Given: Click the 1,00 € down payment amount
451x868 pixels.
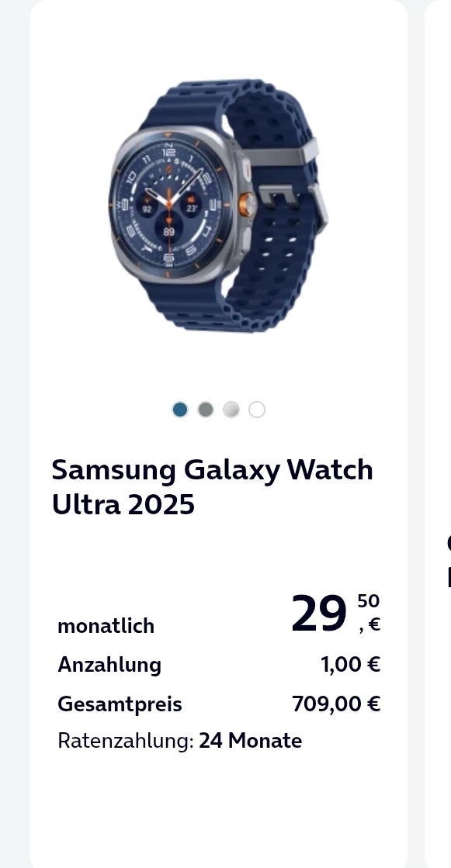Looking at the screenshot, I should pyautogui.click(x=351, y=664).
